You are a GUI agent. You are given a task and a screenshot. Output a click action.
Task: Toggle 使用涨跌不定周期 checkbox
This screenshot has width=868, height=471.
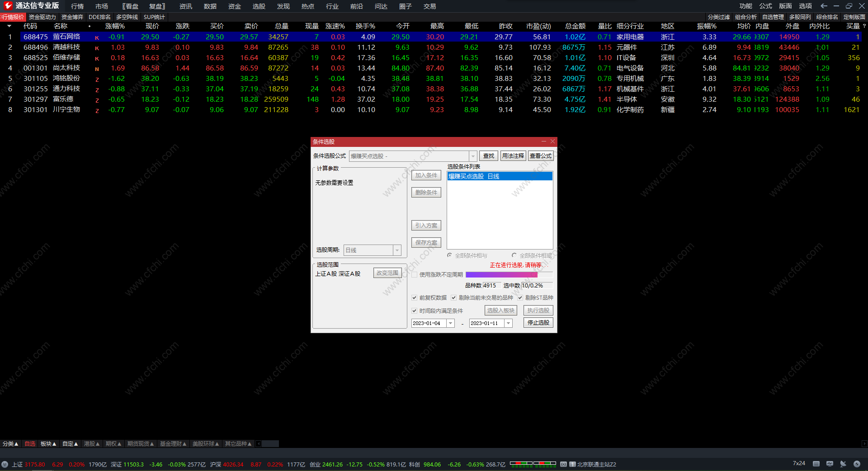pos(414,274)
